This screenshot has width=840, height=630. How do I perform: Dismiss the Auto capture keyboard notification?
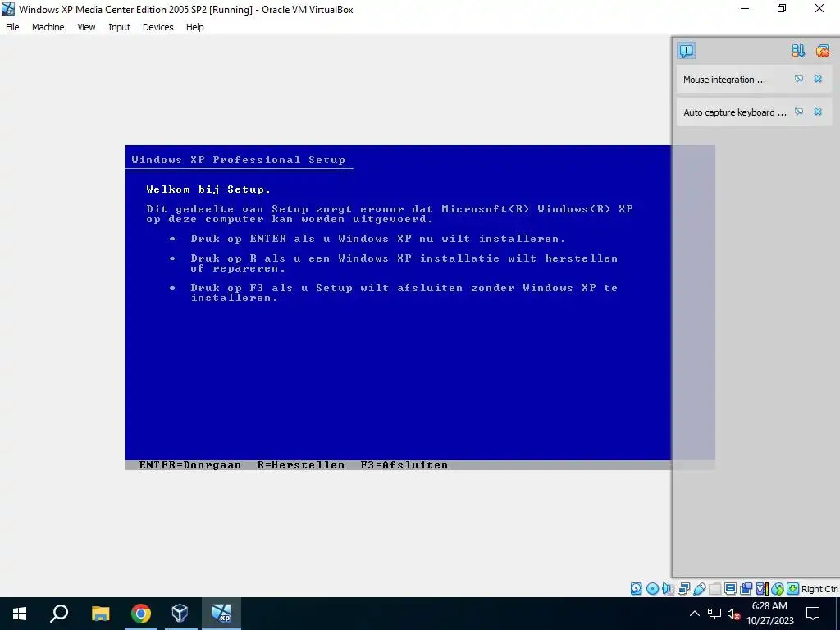[818, 112]
